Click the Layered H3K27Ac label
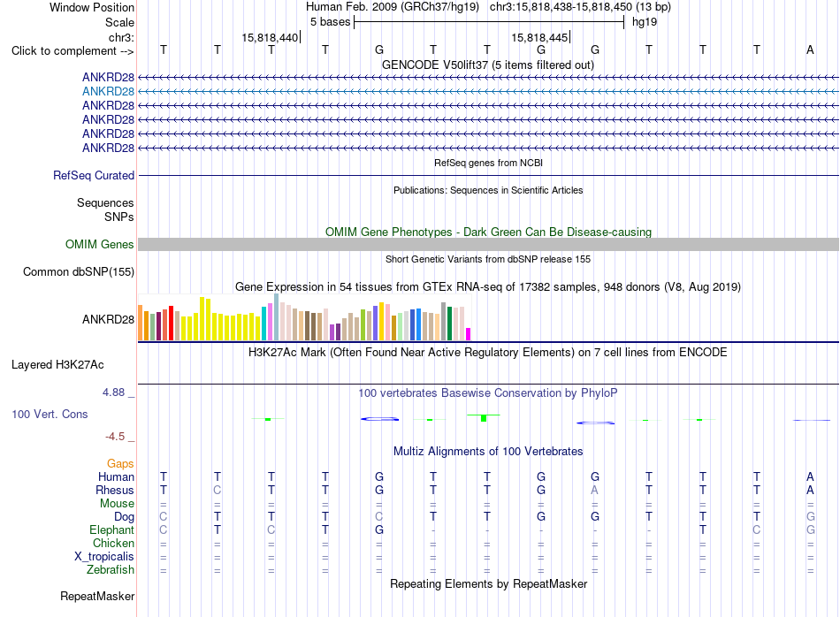The width and height of the screenshot is (840, 617). 57,365
